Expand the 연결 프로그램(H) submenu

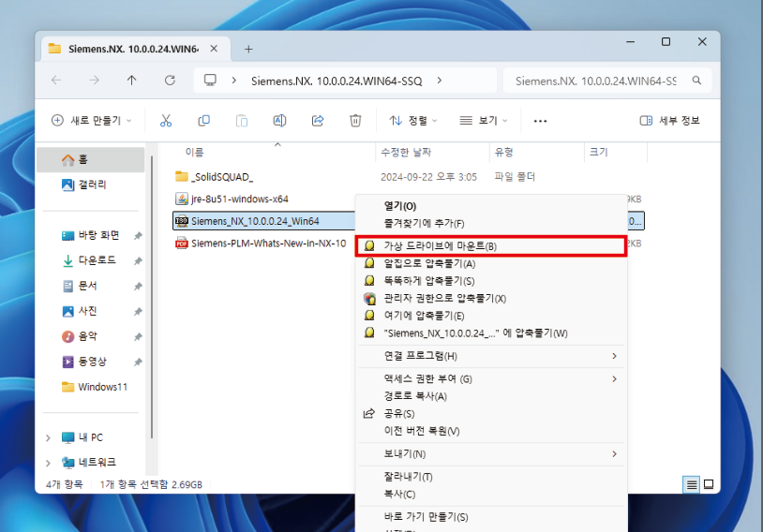pos(491,357)
